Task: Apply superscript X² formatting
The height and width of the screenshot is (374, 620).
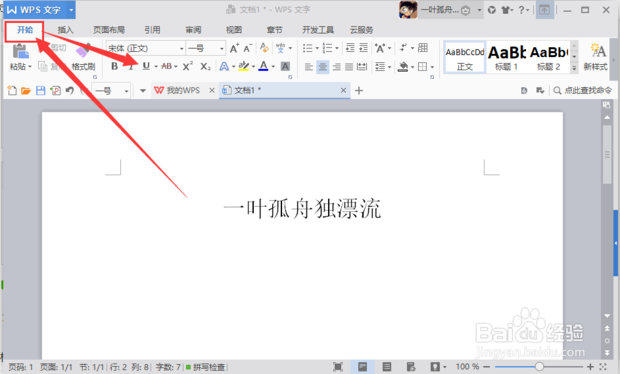Action: click(x=187, y=66)
